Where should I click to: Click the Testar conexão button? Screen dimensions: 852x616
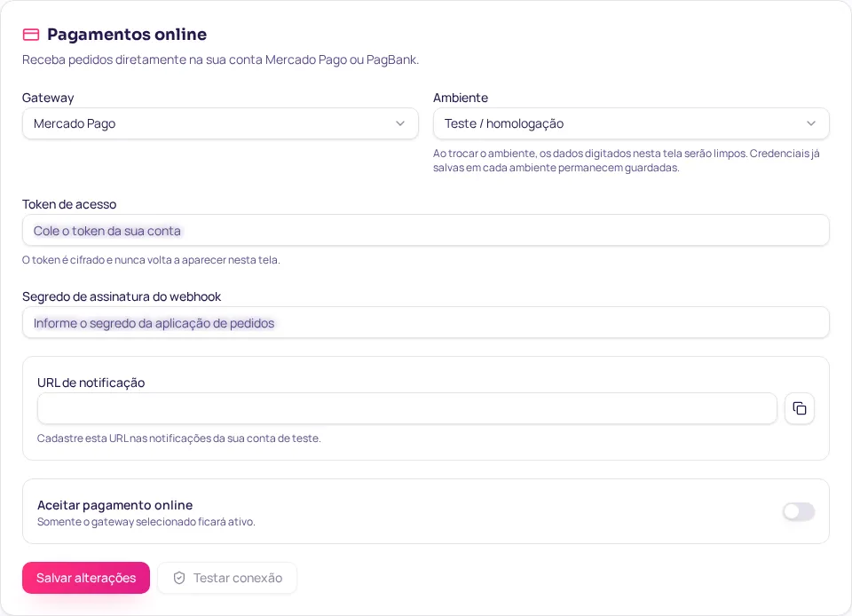(227, 578)
